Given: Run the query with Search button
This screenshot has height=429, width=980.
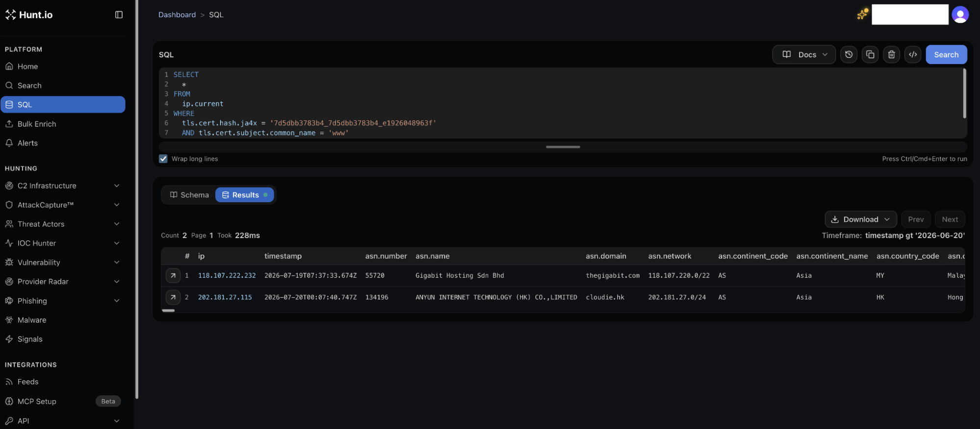Looking at the screenshot, I should coord(946,54).
